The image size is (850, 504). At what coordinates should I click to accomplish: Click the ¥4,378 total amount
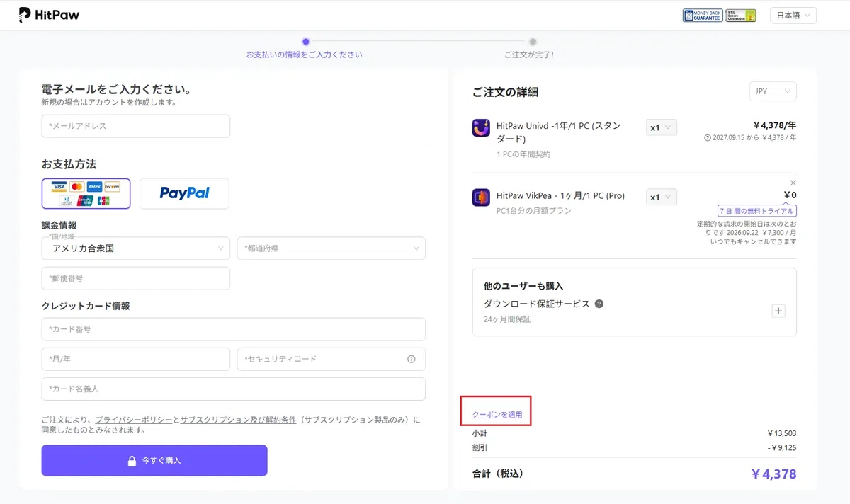pos(773,474)
